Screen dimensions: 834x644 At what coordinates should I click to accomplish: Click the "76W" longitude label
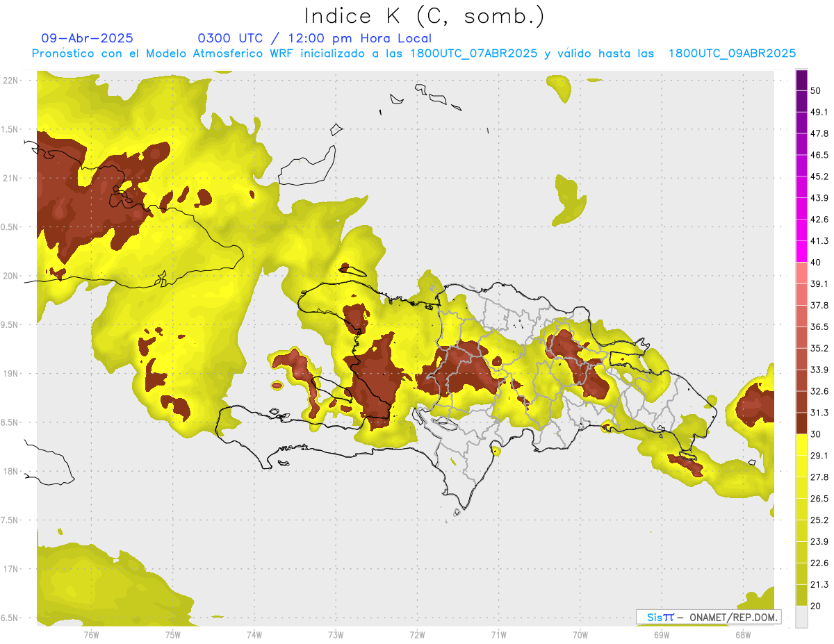(91, 635)
